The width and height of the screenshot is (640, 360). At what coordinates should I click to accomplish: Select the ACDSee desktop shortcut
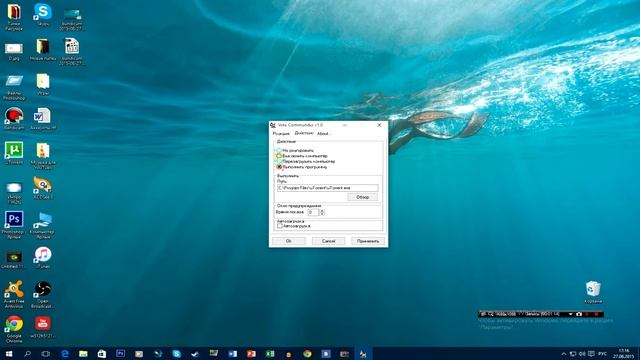click(43, 188)
